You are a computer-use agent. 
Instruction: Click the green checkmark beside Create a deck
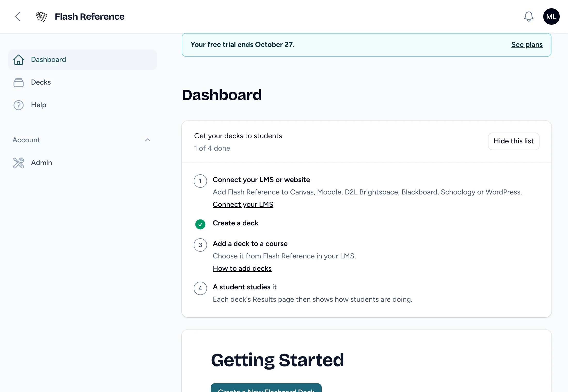click(x=200, y=224)
